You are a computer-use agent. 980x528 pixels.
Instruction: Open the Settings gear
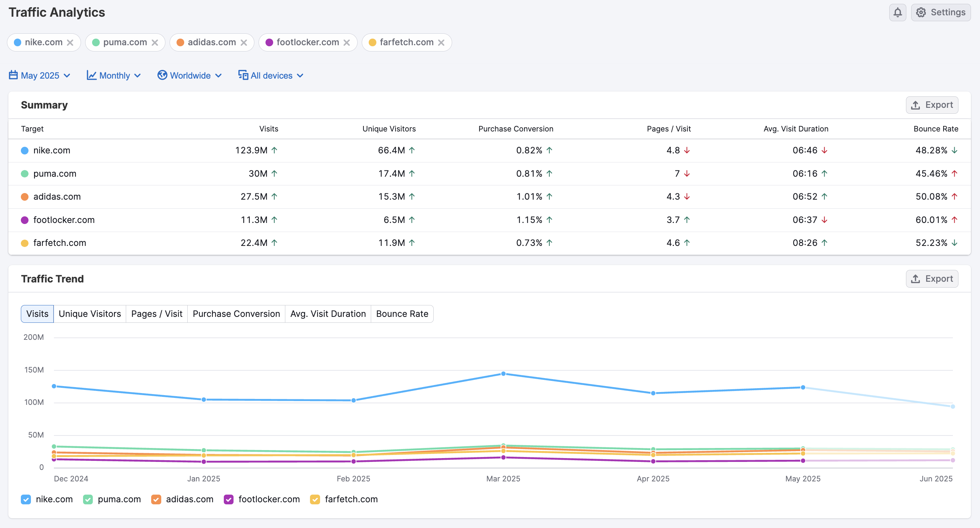(921, 12)
